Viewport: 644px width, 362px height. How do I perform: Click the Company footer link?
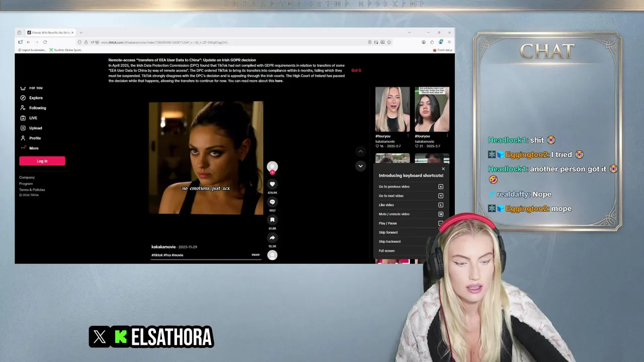pyautogui.click(x=27, y=177)
